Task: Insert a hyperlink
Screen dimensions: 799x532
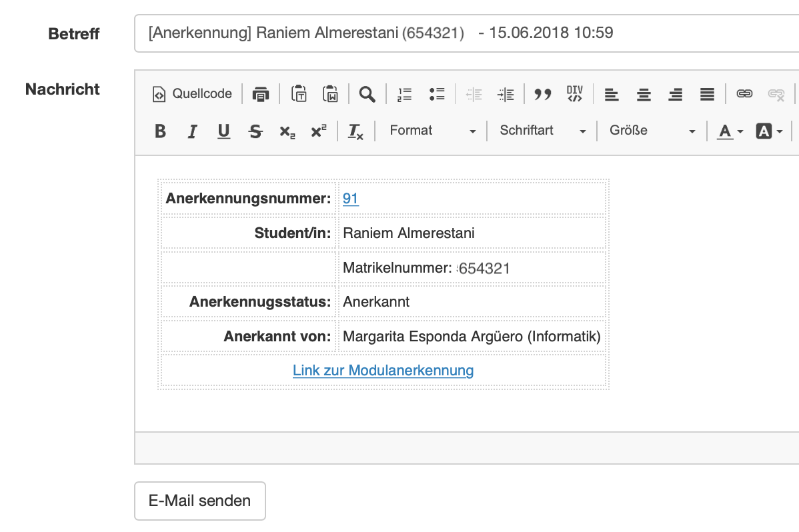Action: (744, 94)
